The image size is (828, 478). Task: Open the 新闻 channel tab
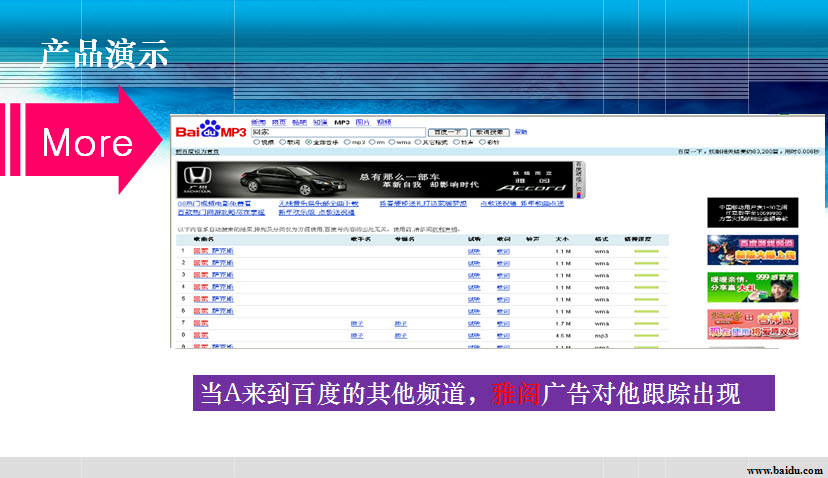pyautogui.click(x=258, y=123)
